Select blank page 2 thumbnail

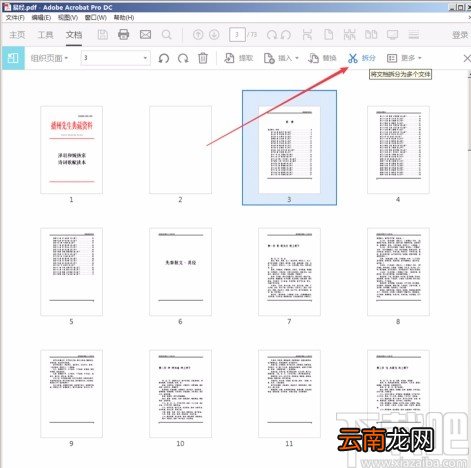click(180, 150)
